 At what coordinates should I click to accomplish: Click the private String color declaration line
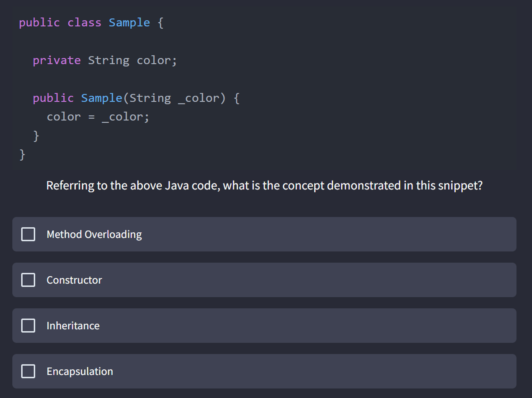104,60
